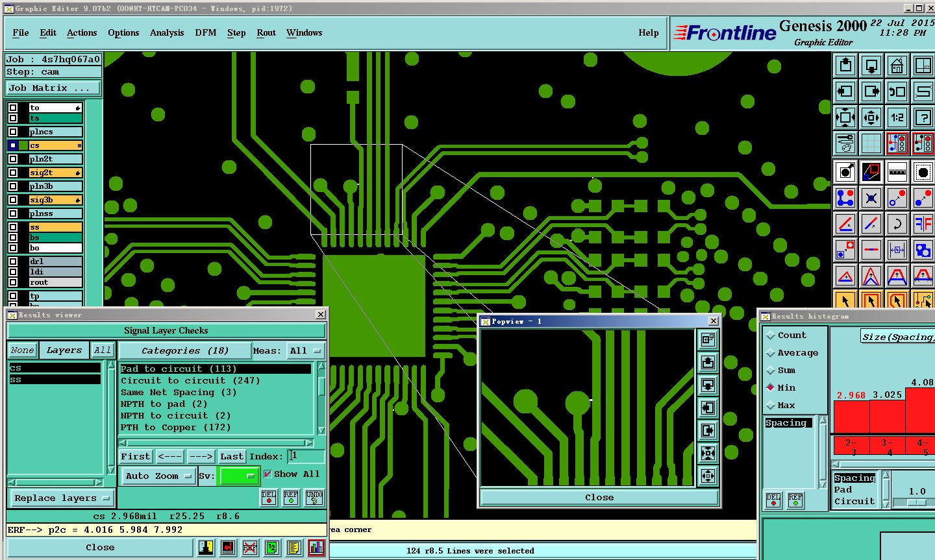Select the Average radio option

pyautogui.click(x=771, y=353)
